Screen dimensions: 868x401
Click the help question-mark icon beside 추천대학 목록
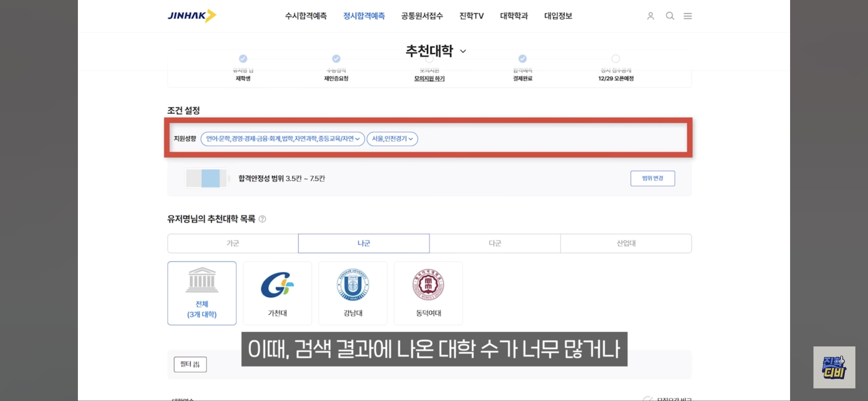tap(262, 219)
